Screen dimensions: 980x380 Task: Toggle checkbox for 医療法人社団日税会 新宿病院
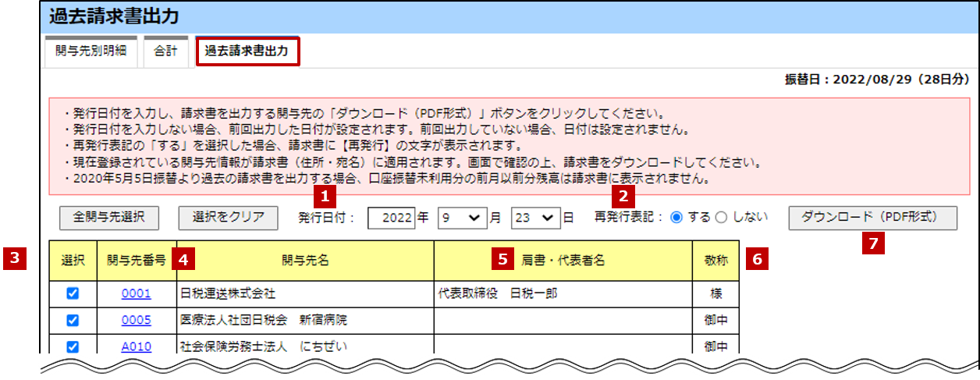pyautogui.click(x=73, y=320)
